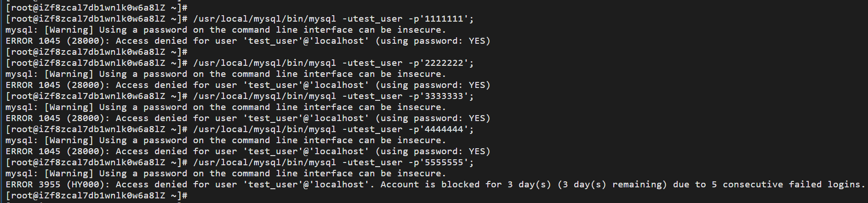
Task: Click '-utest_user' in the 4444444 command
Action: click(x=372, y=129)
